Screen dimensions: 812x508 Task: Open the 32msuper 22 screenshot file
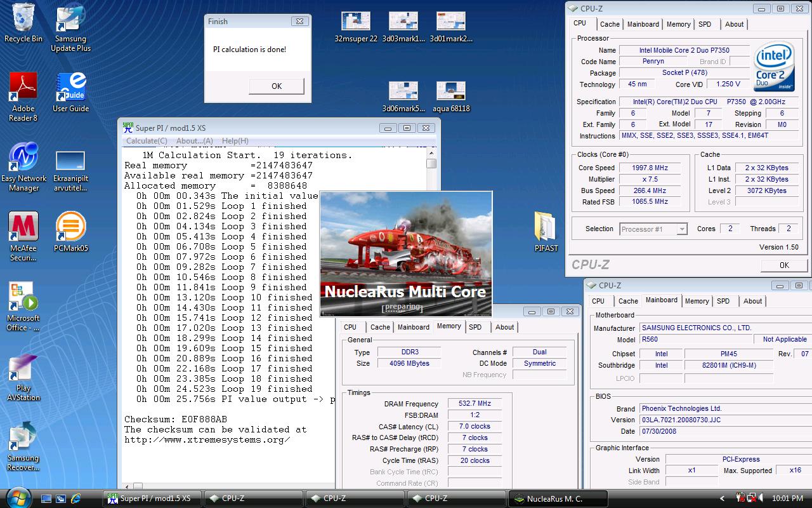356,27
